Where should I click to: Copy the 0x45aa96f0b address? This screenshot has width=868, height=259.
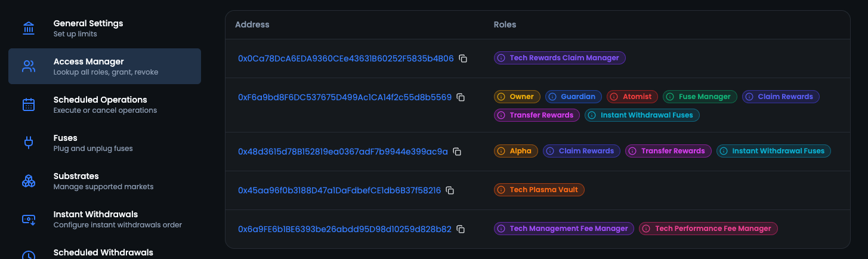click(450, 190)
